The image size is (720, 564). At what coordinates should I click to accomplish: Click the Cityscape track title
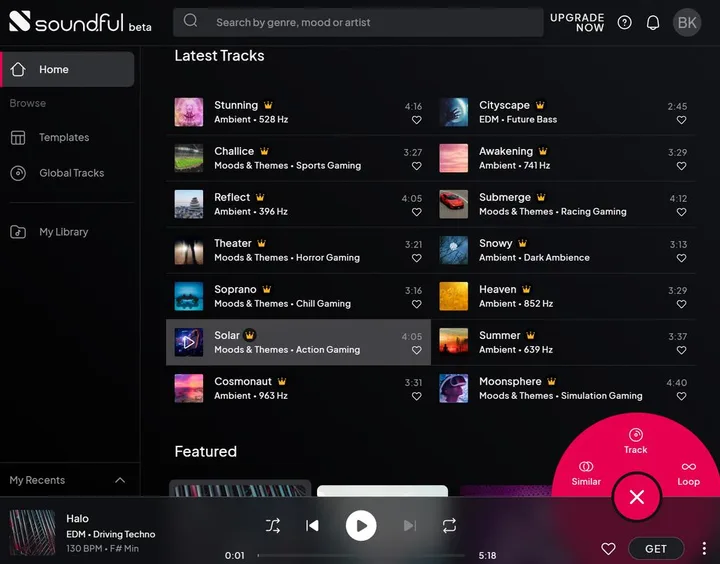coord(504,105)
